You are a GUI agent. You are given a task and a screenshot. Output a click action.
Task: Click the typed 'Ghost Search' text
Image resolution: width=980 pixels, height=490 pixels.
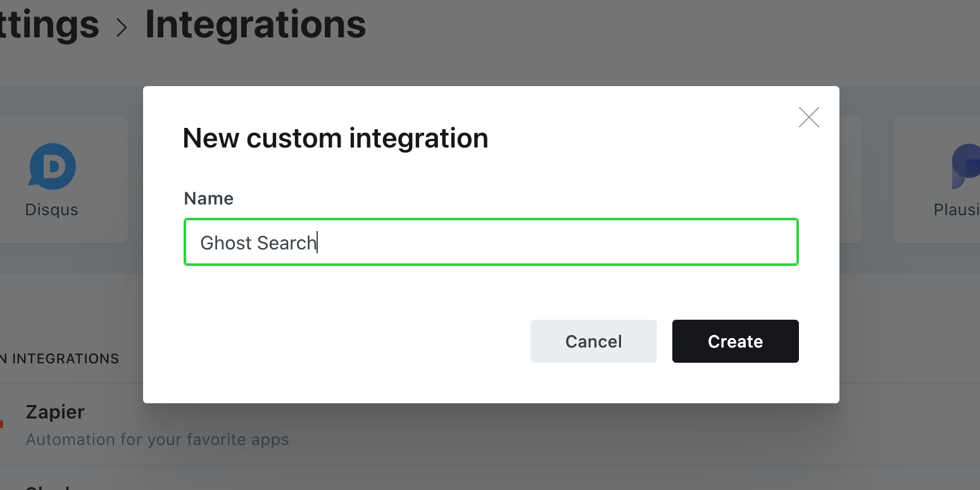(x=258, y=243)
